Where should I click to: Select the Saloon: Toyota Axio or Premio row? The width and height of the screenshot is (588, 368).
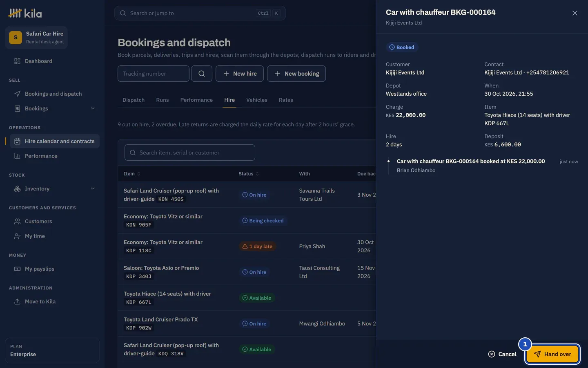[x=247, y=272]
